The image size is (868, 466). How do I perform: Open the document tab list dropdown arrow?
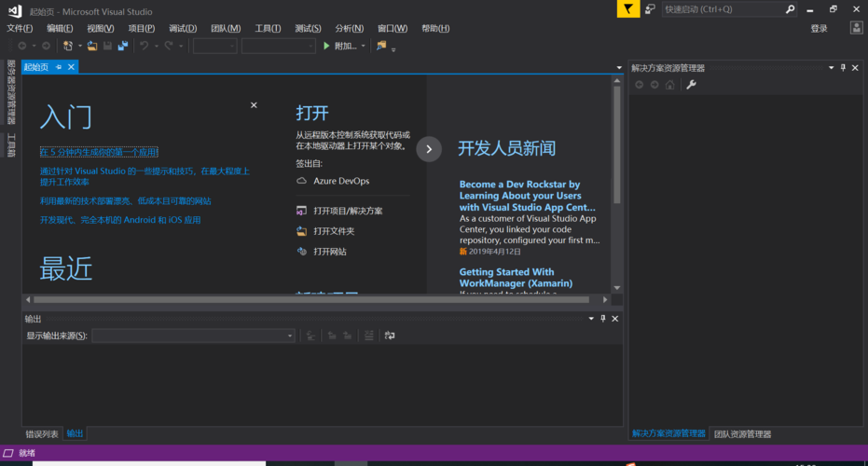point(619,67)
